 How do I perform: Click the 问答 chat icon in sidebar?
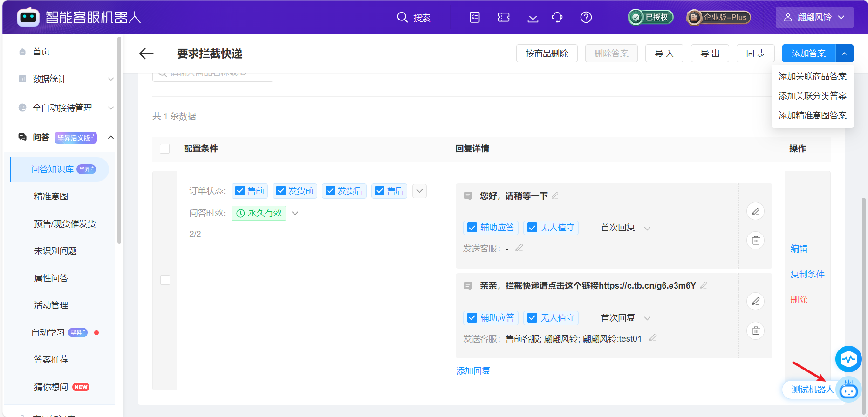[22, 137]
